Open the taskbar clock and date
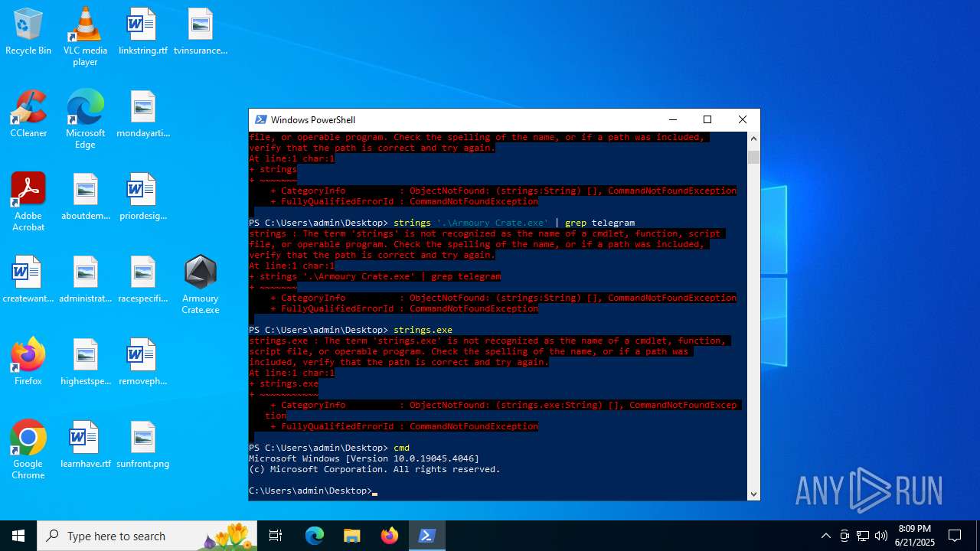This screenshot has height=551, width=980. [x=915, y=536]
